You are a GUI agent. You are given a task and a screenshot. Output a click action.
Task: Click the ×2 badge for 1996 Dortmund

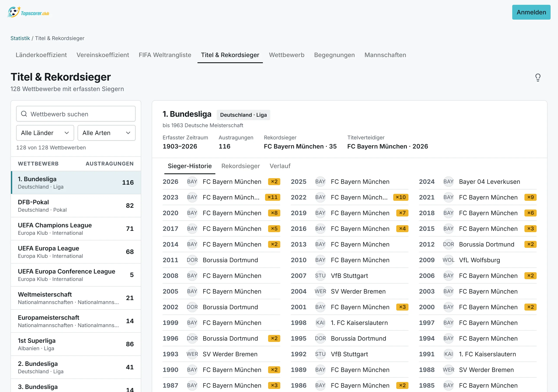coord(274,338)
